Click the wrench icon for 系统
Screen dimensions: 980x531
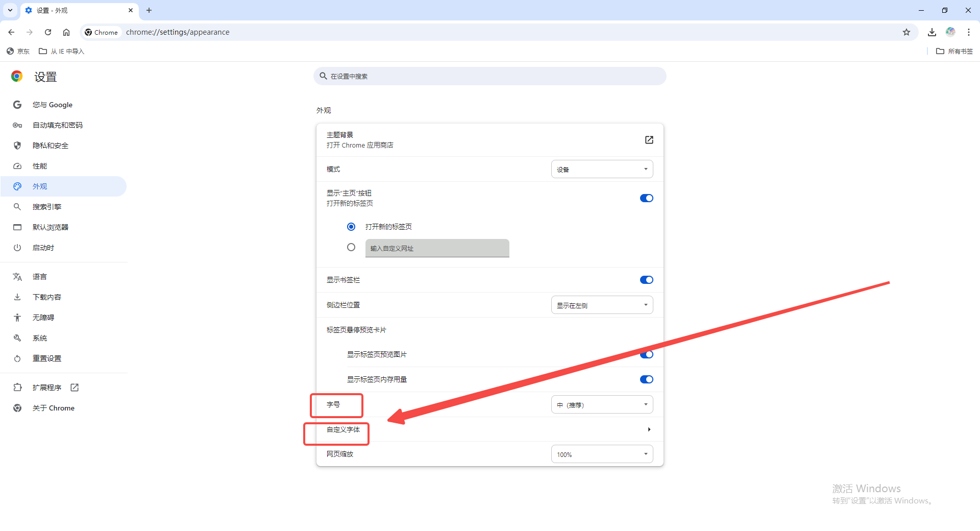pos(17,338)
